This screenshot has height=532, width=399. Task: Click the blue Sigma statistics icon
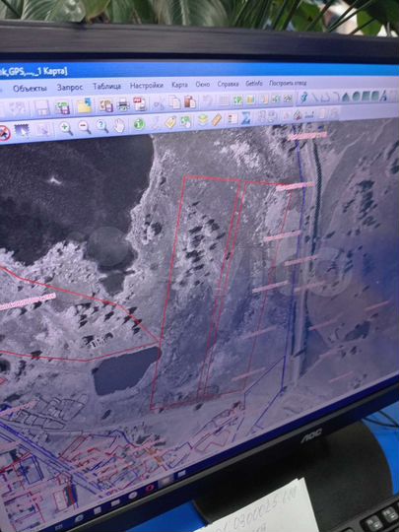click(245, 118)
